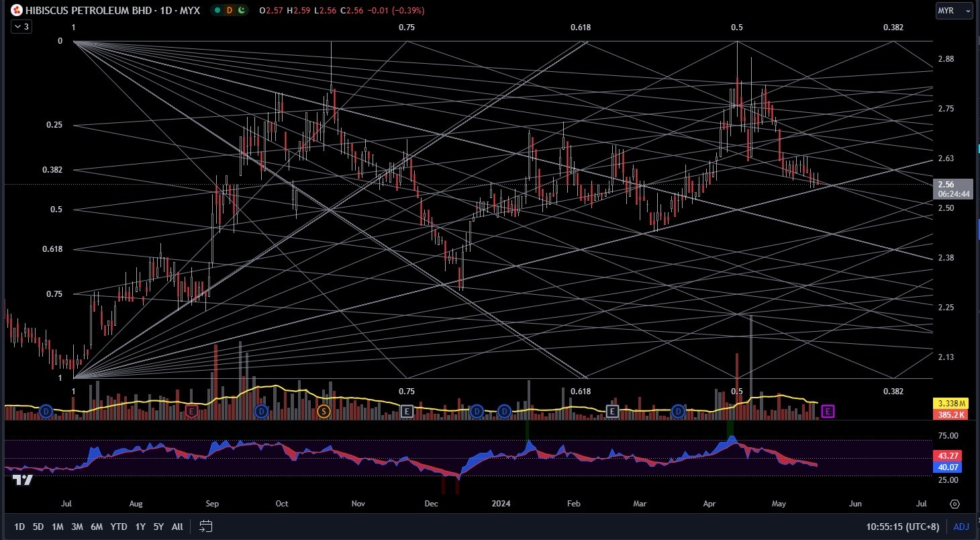
Task: Open the MYR currency dropdown
Action: coord(954,11)
